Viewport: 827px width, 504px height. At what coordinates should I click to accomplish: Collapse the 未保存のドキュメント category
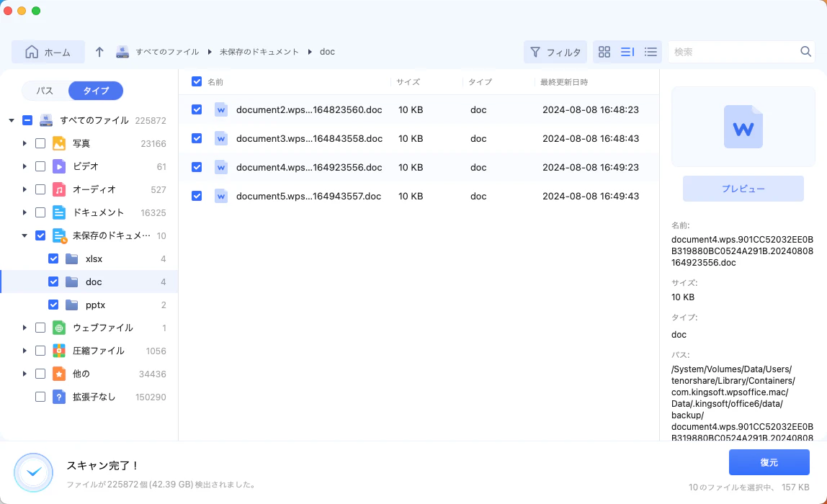pyautogui.click(x=24, y=235)
